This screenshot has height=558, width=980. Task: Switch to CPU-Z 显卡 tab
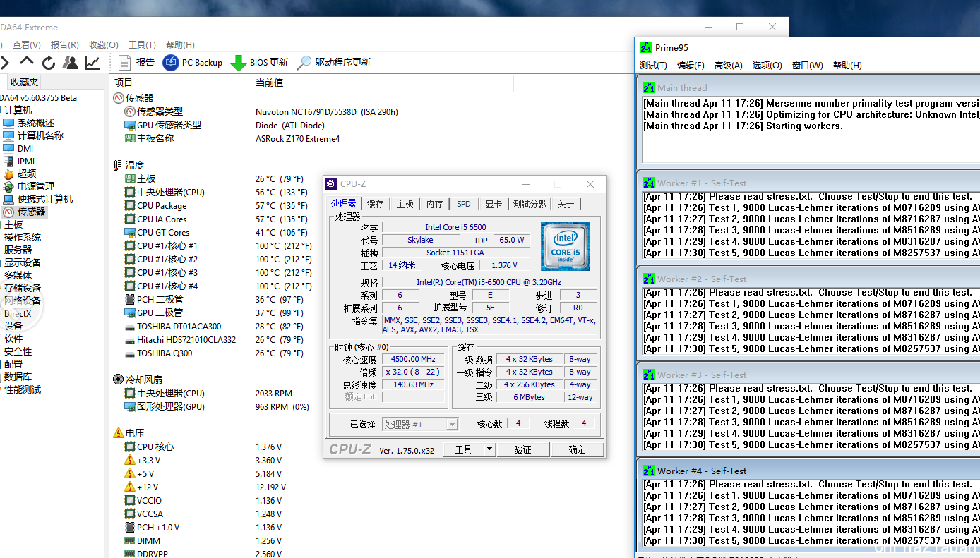(494, 204)
